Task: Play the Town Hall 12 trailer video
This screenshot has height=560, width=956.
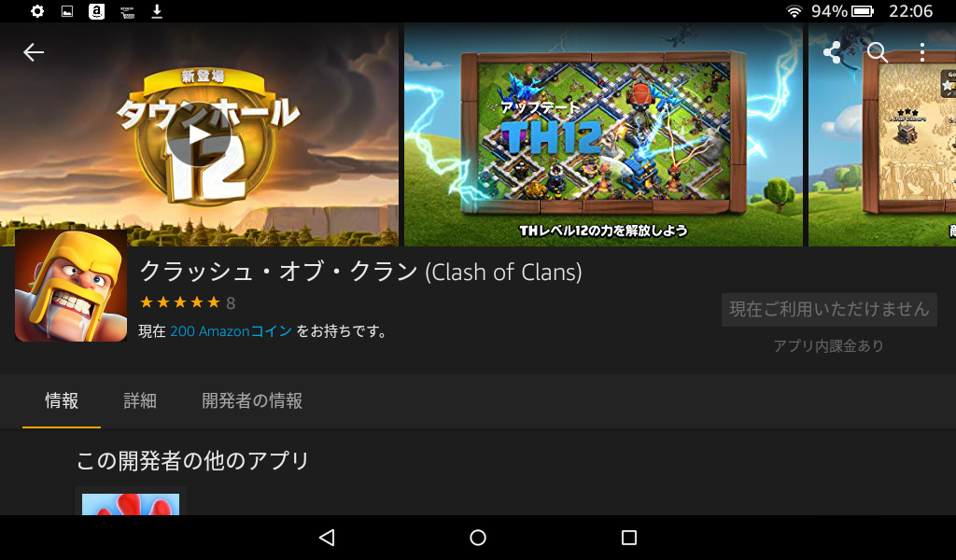Action: point(198,135)
